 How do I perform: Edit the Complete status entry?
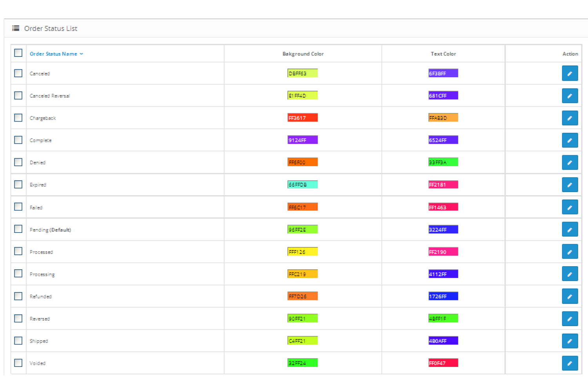[x=570, y=140]
